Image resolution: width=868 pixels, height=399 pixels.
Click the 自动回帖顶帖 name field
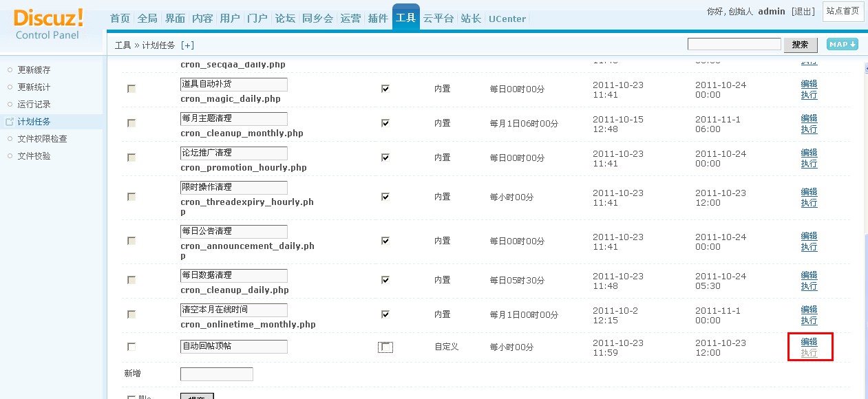coord(234,347)
